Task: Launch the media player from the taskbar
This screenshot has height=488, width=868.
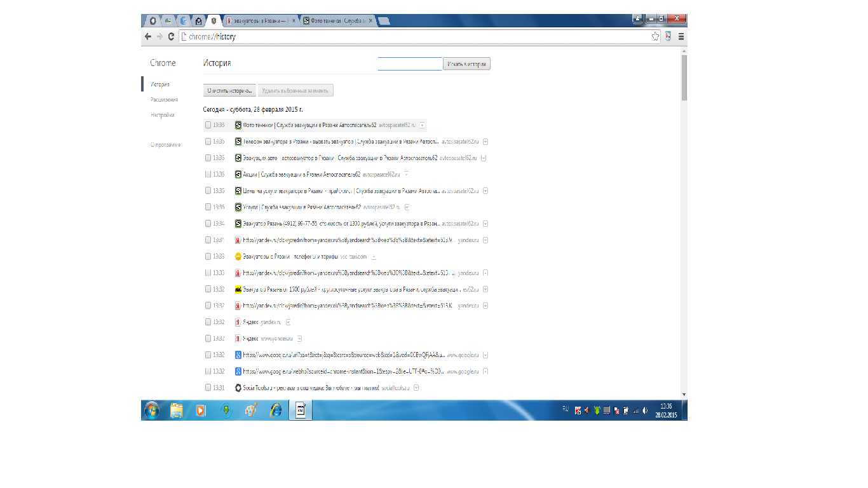Action: [200, 410]
